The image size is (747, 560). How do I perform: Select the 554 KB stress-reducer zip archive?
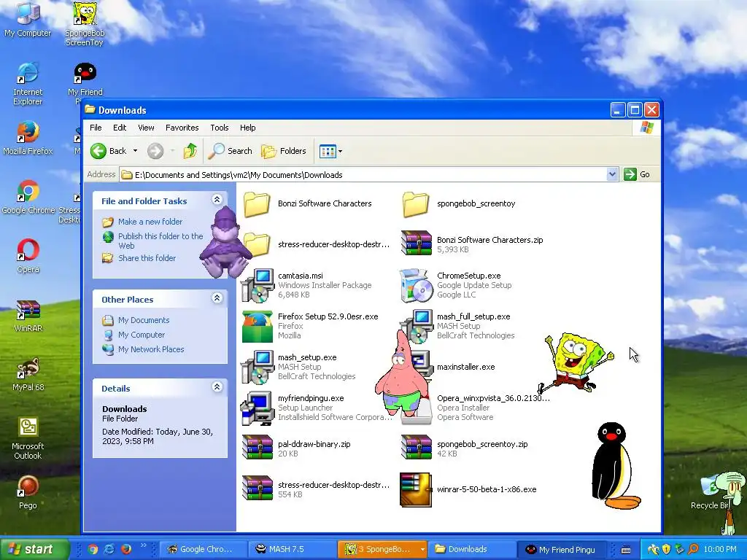click(x=316, y=489)
